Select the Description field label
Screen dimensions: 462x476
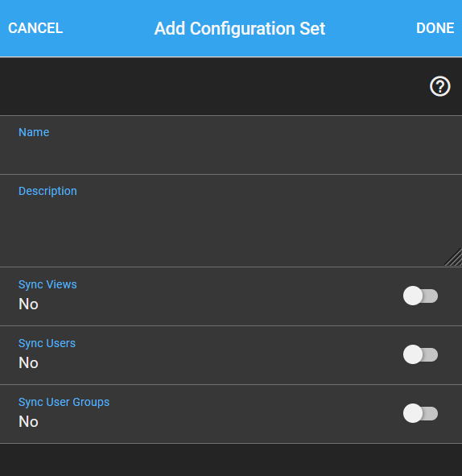tap(47, 191)
